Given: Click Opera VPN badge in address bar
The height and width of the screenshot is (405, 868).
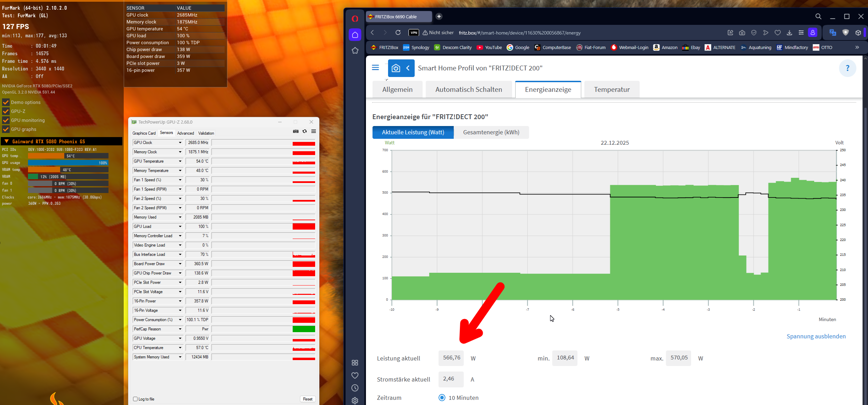Looking at the screenshot, I should click(414, 32).
